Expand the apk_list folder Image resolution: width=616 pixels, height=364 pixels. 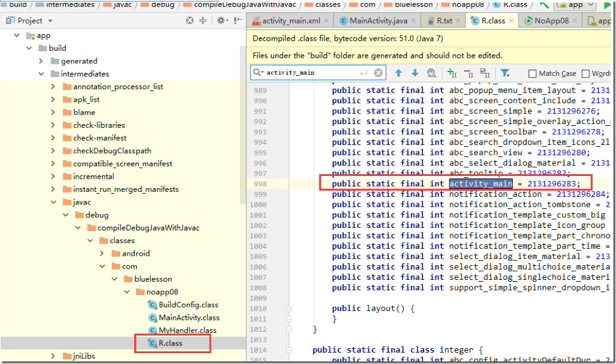53,99
